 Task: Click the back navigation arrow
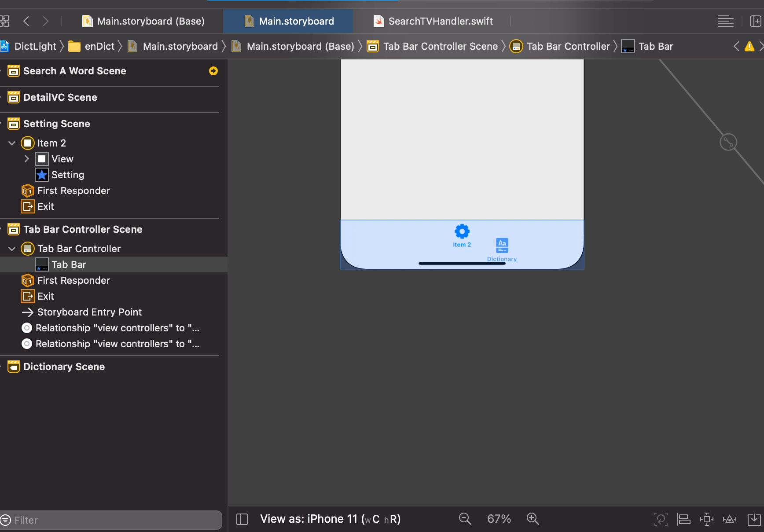coord(26,21)
